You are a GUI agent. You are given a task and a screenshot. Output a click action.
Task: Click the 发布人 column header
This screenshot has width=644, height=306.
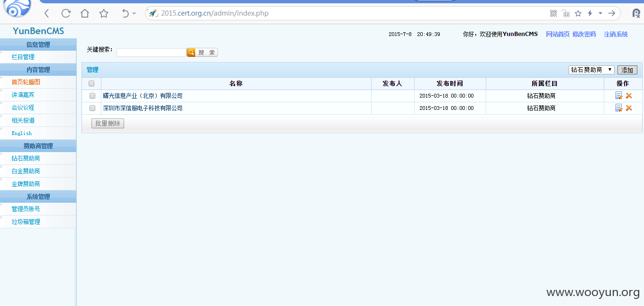click(x=392, y=83)
